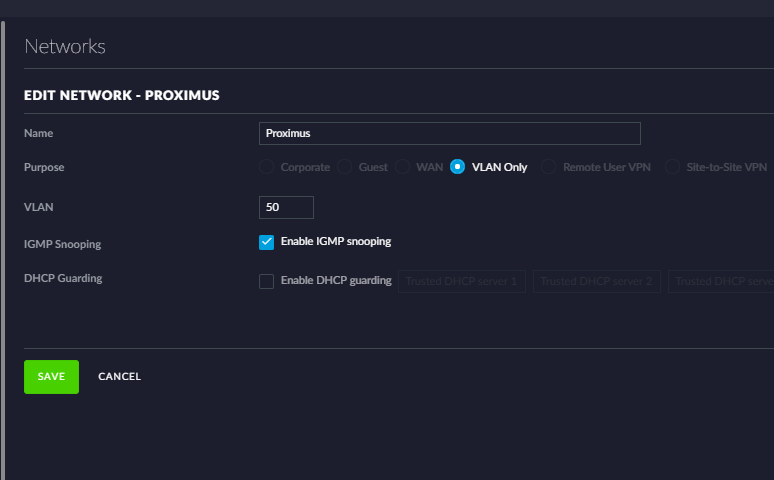Click the Trusted DHCP server 1 field
Screen dimensions: 774x480
462,281
